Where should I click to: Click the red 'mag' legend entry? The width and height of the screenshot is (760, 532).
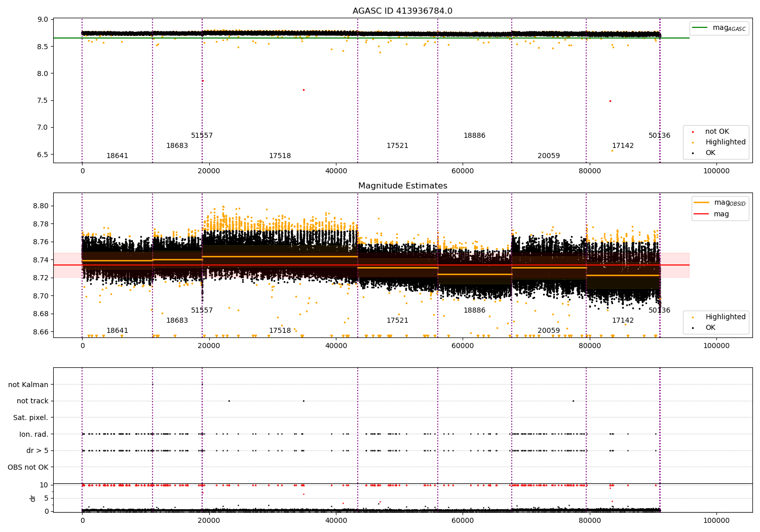click(712, 214)
